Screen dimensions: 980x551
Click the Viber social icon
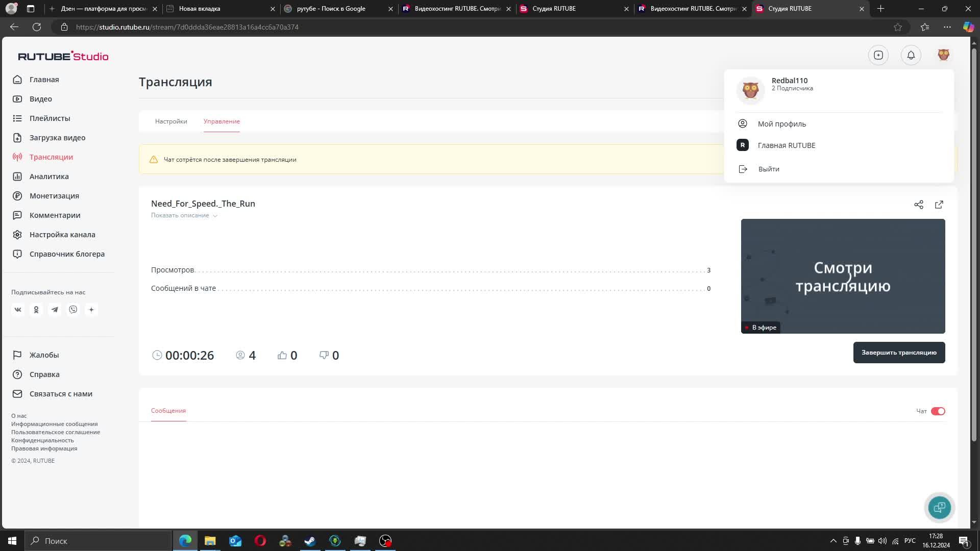73,310
